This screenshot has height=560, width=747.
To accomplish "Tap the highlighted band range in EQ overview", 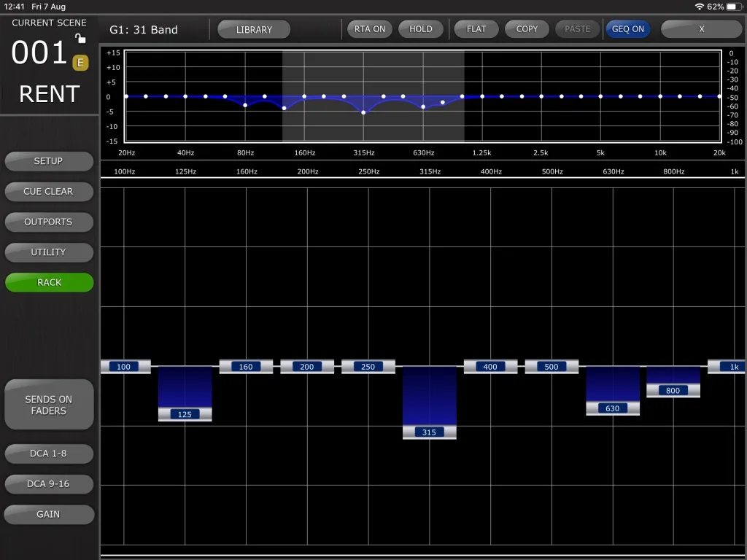I will pos(373,96).
